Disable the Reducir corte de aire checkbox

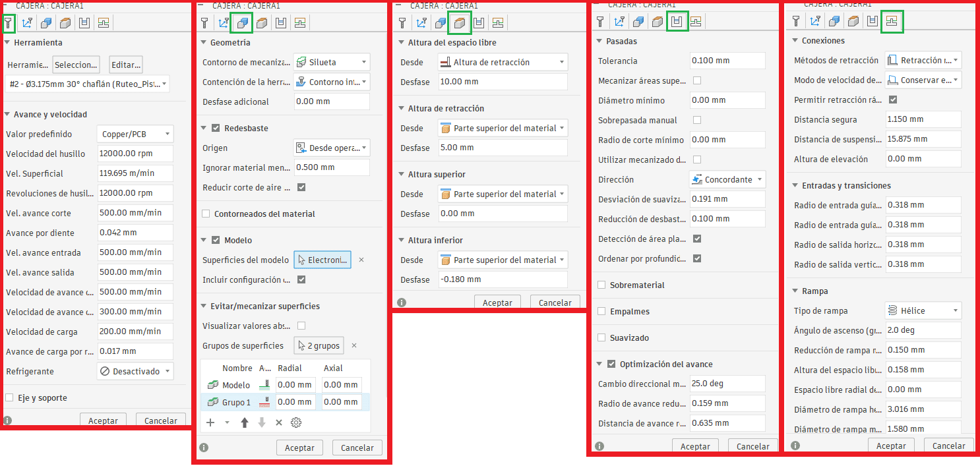(x=302, y=186)
